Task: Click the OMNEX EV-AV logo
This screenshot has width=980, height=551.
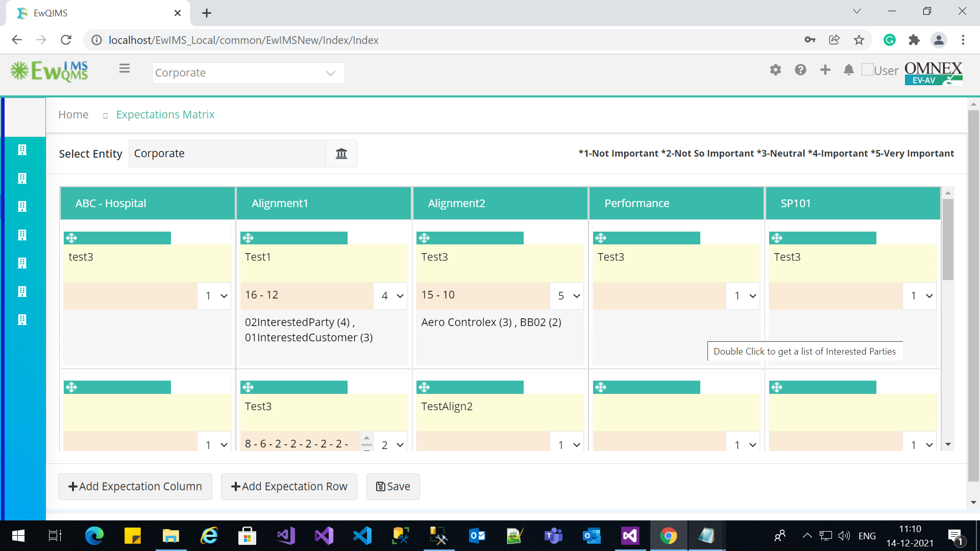Action: 934,73
